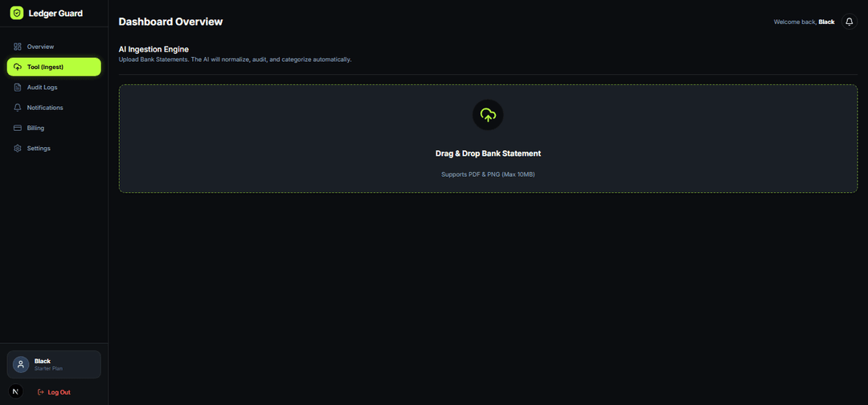Click the cloud upload icon in the drop zone
The width and height of the screenshot is (868, 405).
(488, 115)
